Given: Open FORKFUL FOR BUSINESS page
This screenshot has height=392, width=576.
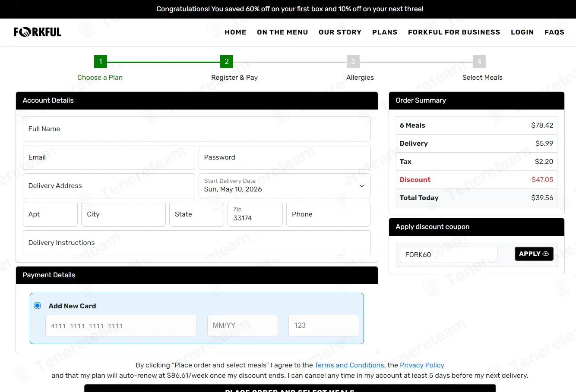Looking at the screenshot, I should (454, 32).
